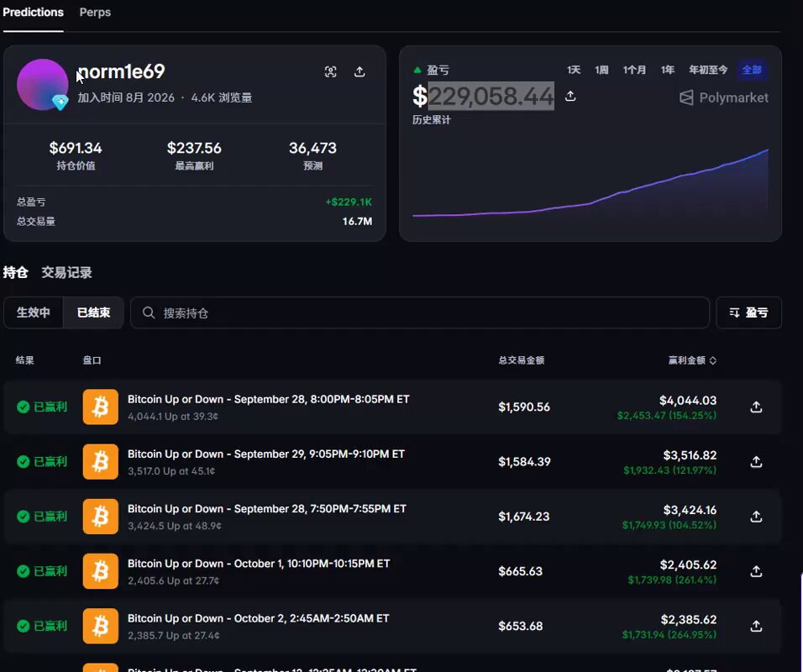This screenshot has height=672, width=803.
Task: Set chart range to 1周
Action: pos(601,70)
